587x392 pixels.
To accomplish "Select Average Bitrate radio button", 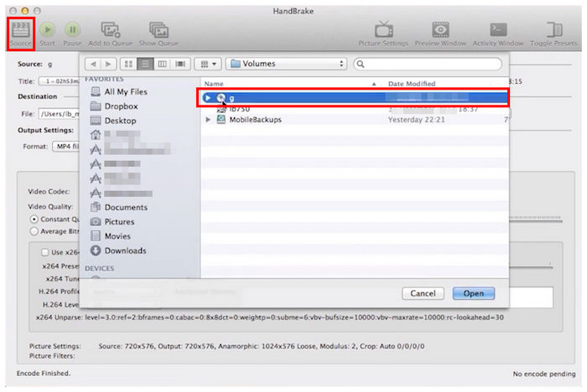I will click(x=34, y=231).
